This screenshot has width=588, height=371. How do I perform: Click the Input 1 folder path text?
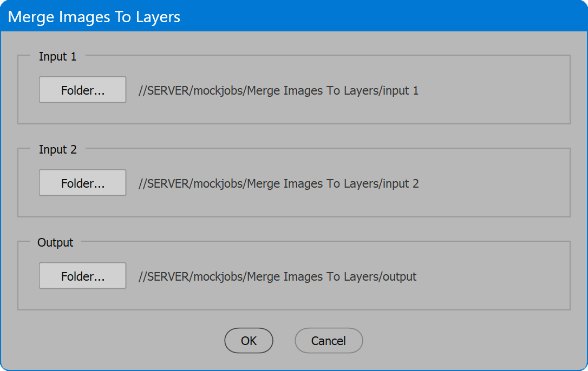pos(278,91)
